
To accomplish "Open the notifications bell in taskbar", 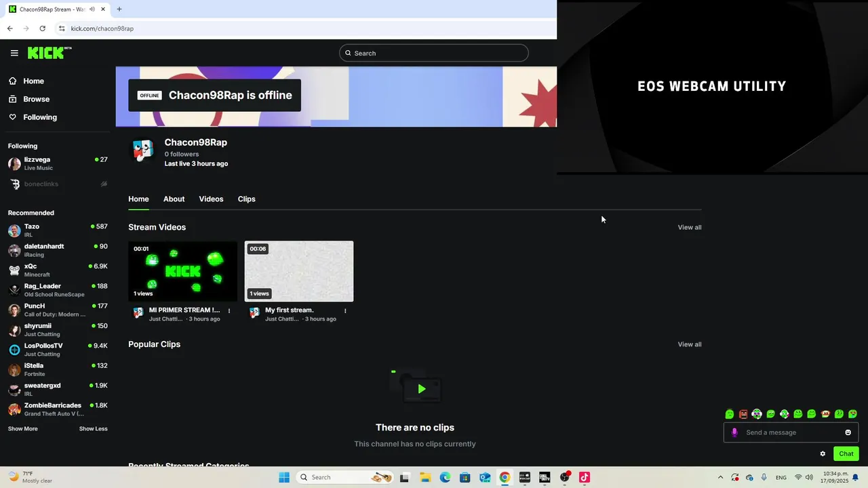I will [856, 478].
